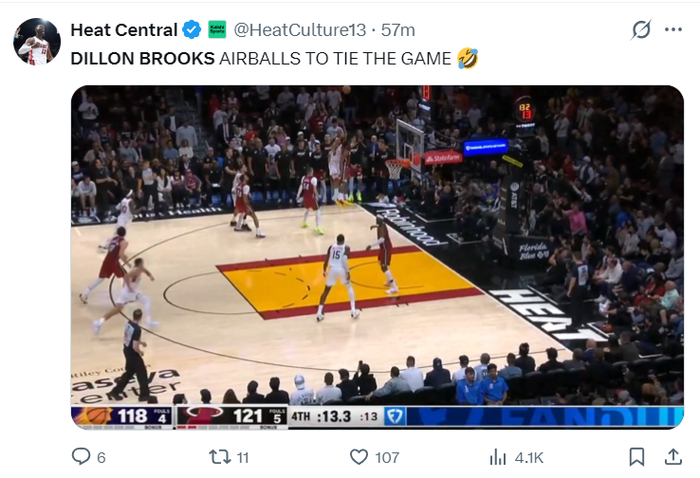Open the three-dot more options menu

tap(673, 30)
